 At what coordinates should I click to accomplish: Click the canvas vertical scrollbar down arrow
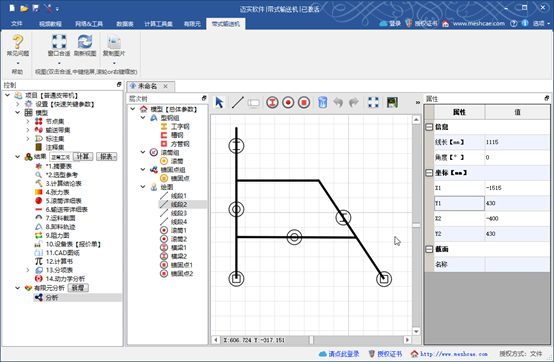coord(416,331)
